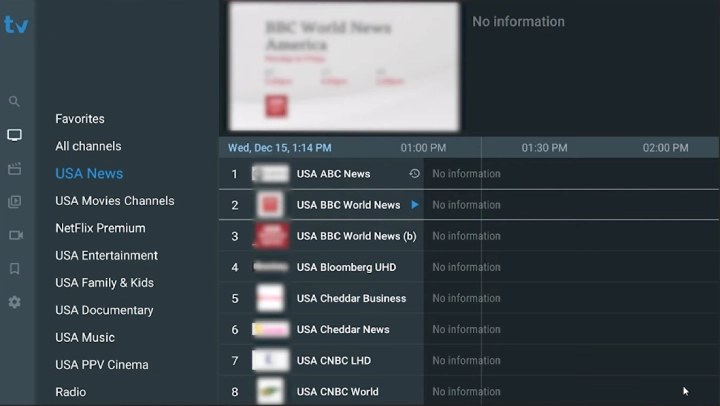Choose the NetFlix Premium group
The image size is (720, 406).
click(100, 228)
